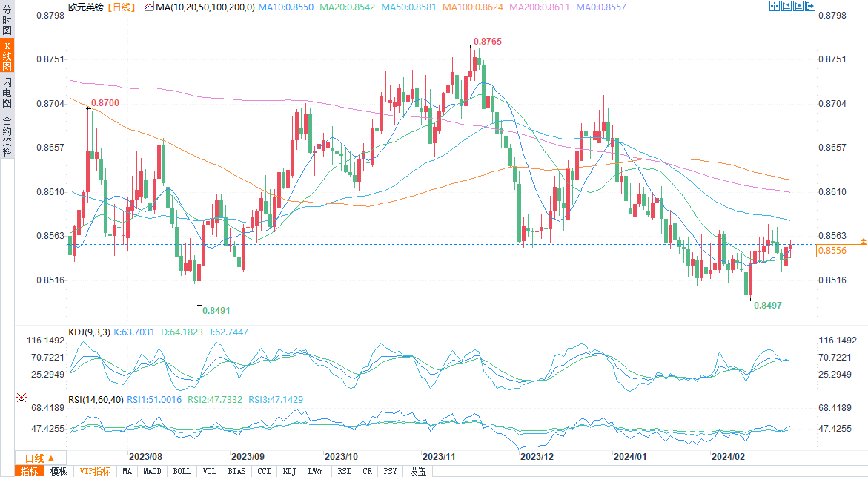Click the MA(10,20,50,100,200,0) parameters label
This screenshot has width=868, height=477.
tap(205, 7)
